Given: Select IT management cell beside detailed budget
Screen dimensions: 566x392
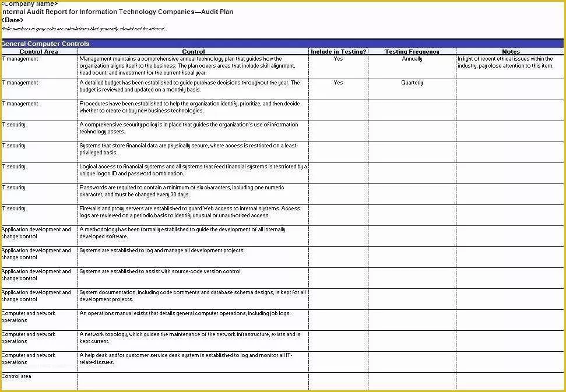Looking at the screenshot, I should tap(40, 90).
